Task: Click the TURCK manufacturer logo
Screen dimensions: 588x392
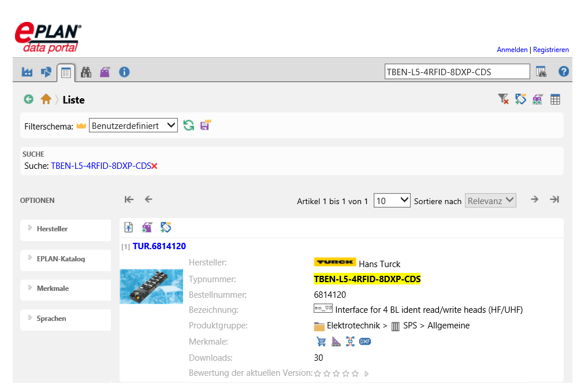Action: pos(335,262)
